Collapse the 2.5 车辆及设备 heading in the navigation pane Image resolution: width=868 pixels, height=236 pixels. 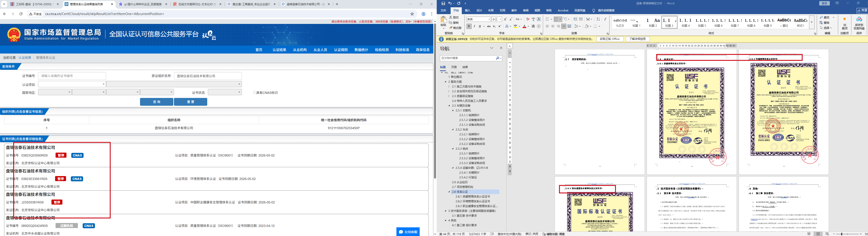pyautogui.click(x=449, y=105)
